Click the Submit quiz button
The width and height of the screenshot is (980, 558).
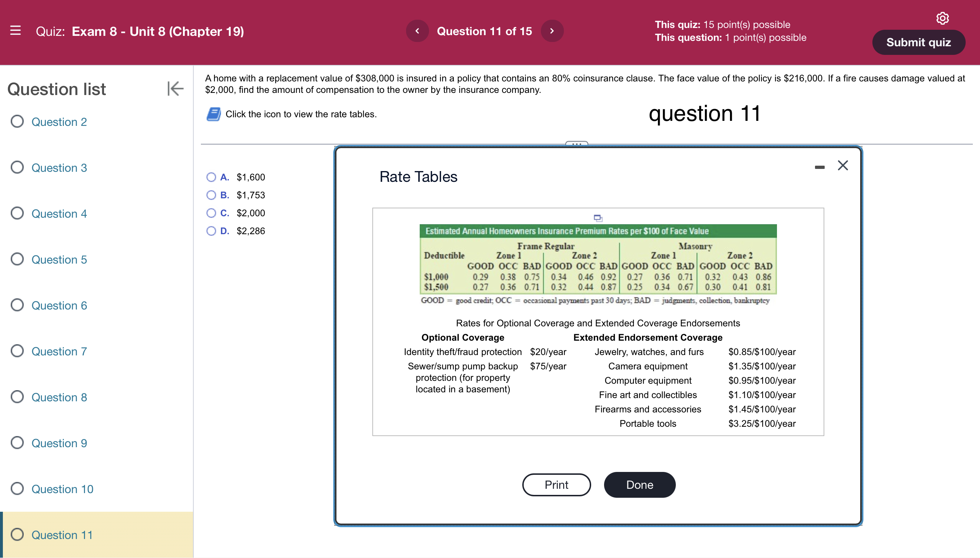[x=918, y=42]
